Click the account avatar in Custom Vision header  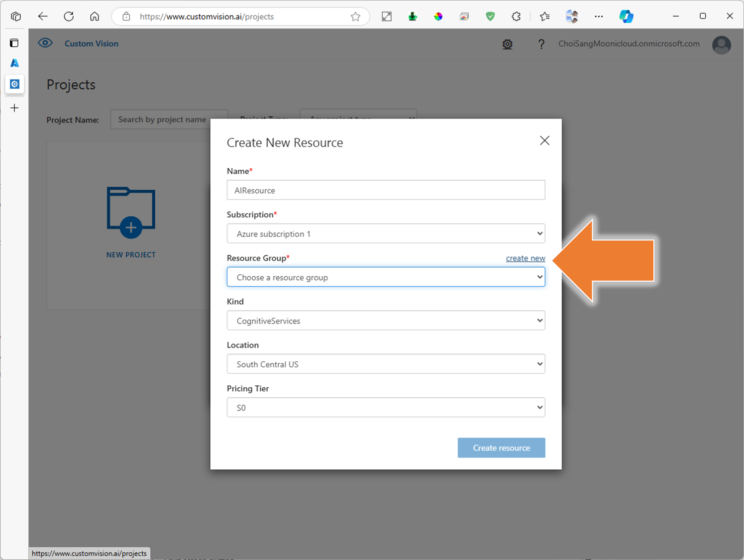point(721,45)
